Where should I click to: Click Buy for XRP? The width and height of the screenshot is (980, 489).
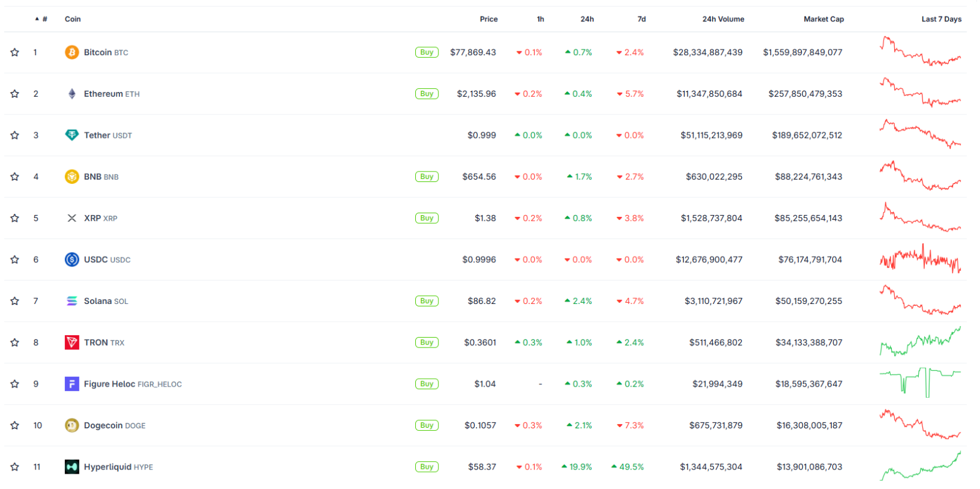pos(427,218)
